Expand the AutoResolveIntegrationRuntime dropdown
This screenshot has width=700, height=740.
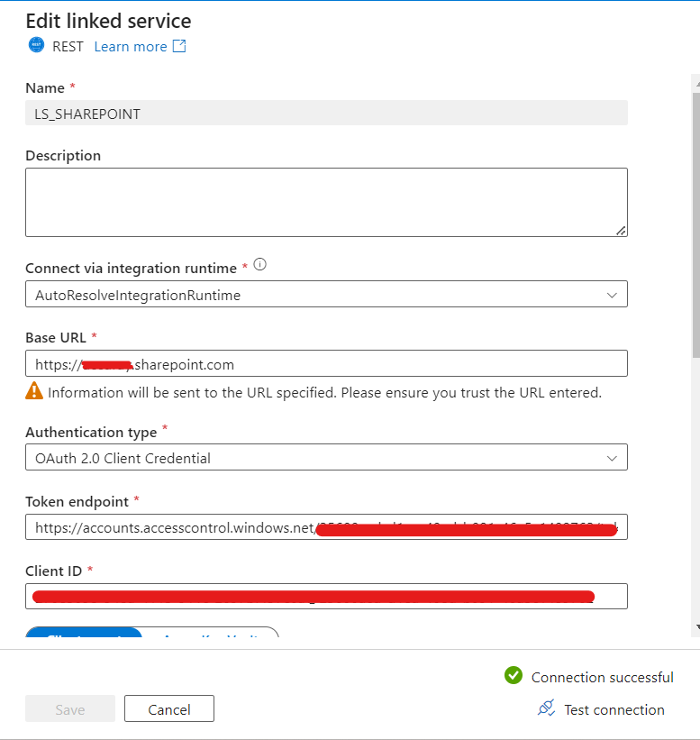[x=326, y=295]
